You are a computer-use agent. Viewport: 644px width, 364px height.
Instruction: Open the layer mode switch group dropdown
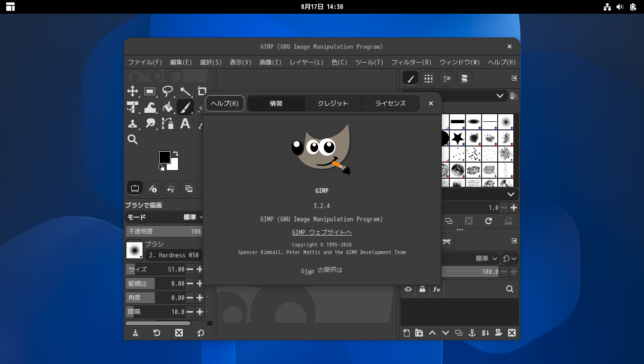pyautogui.click(x=510, y=258)
